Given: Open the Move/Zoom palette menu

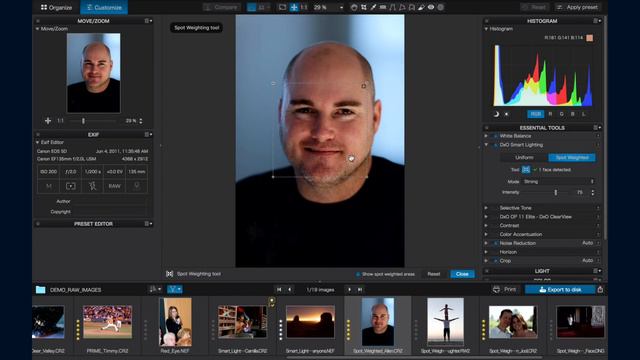Looking at the screenshot, I should point(148,21).
